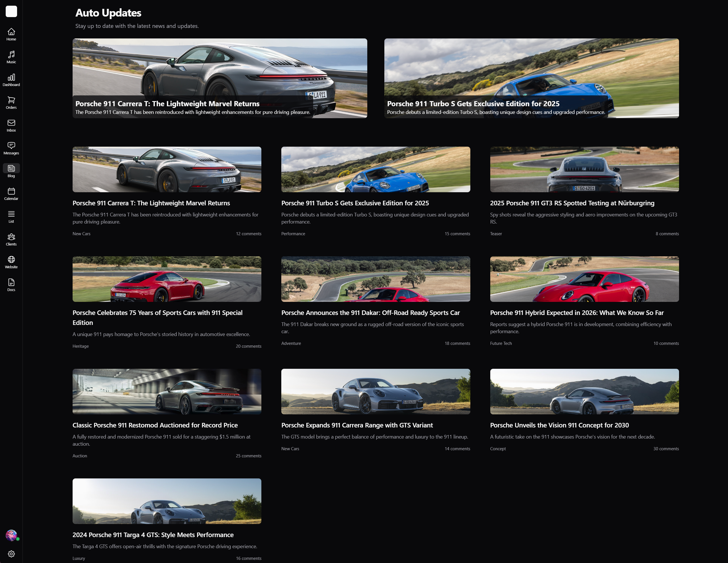This screenshot has width=728, height=563.
Task: Open 'Porsche Unveils the Vision 911 Concept' title
Action: tap(559, 425)
